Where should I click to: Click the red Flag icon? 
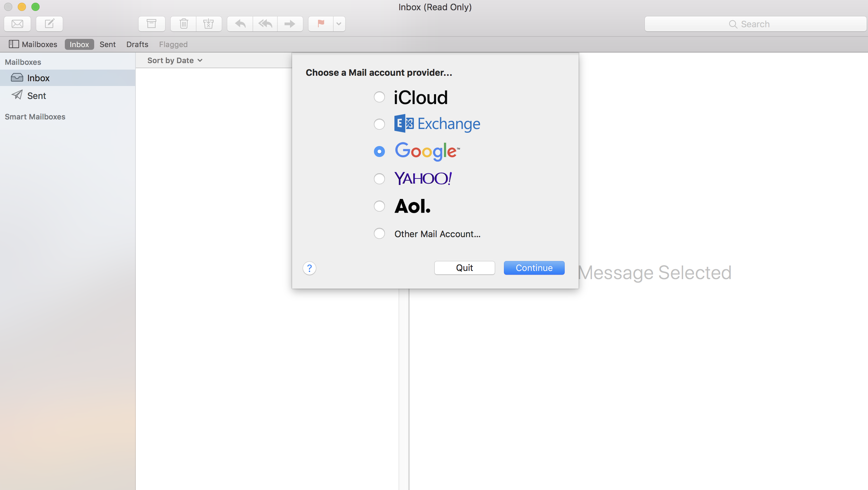click(321, 24)
